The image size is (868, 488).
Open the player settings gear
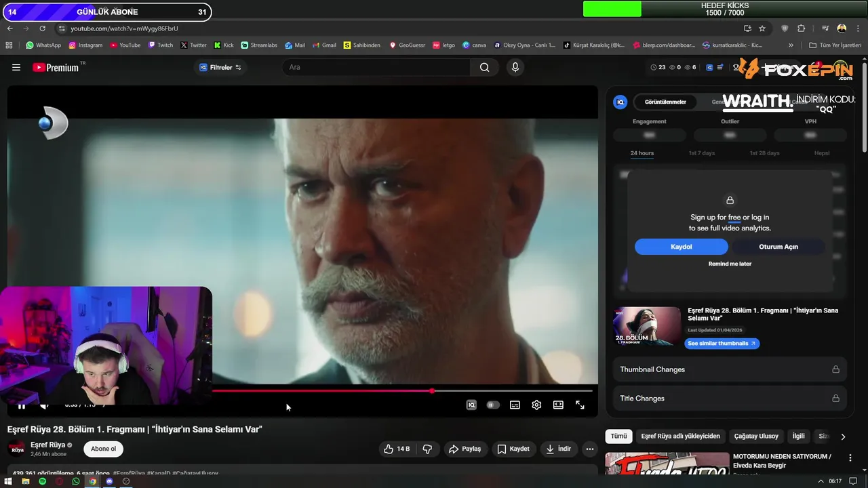point(536,405)
